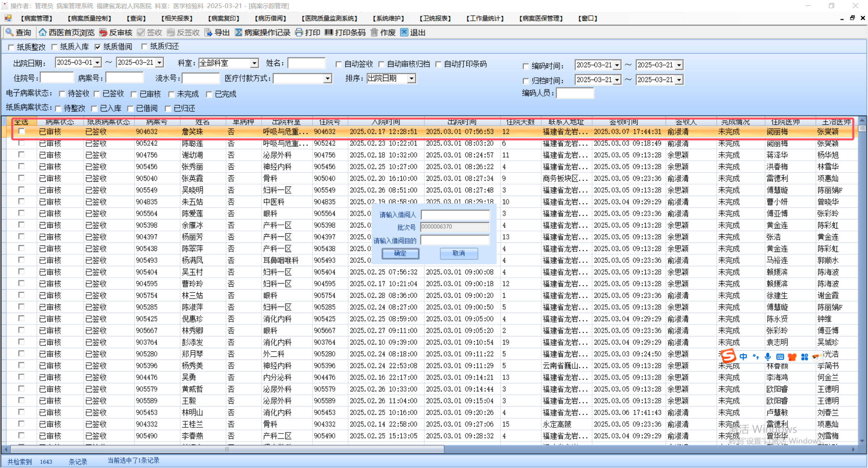Check the 编码时间 checkbox

click(x=526, y=66)
